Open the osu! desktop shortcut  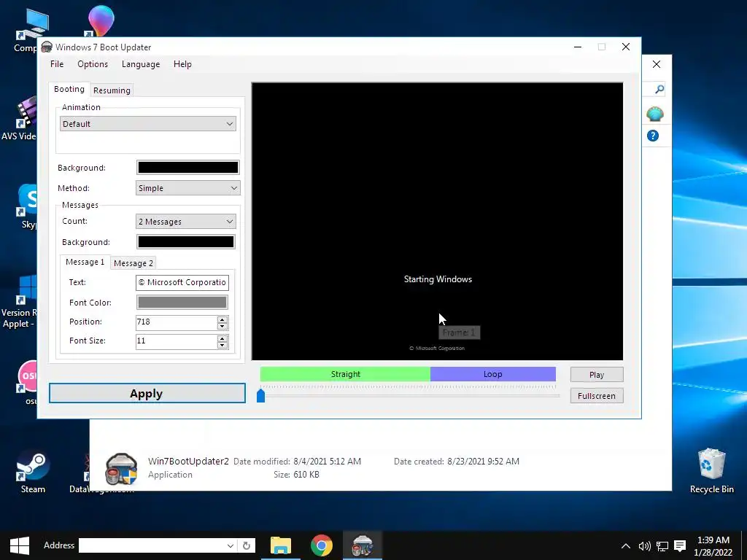tap(27, 384)
